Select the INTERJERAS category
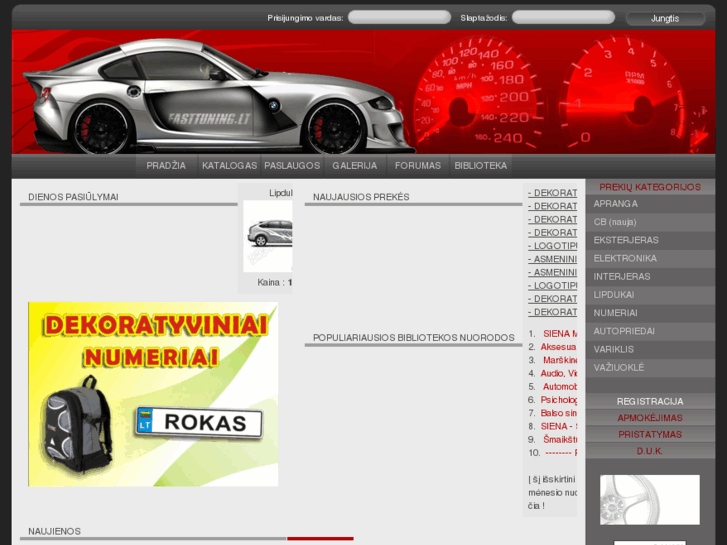The image size is (727, 545). 650,276
